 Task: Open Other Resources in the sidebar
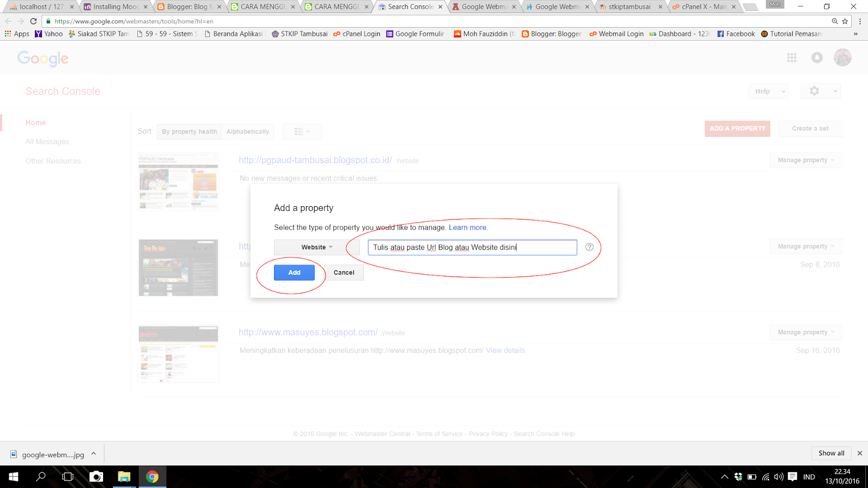point(53,161)
